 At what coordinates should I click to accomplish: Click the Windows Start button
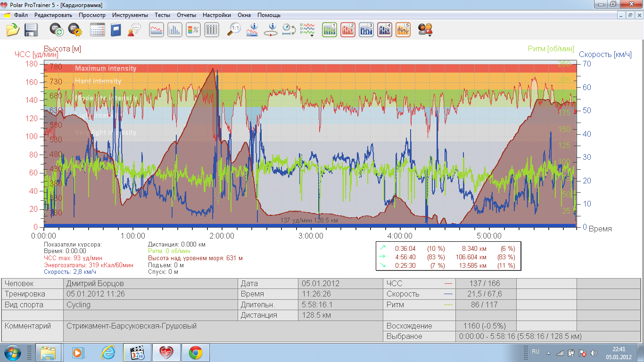tap(13, 353)
